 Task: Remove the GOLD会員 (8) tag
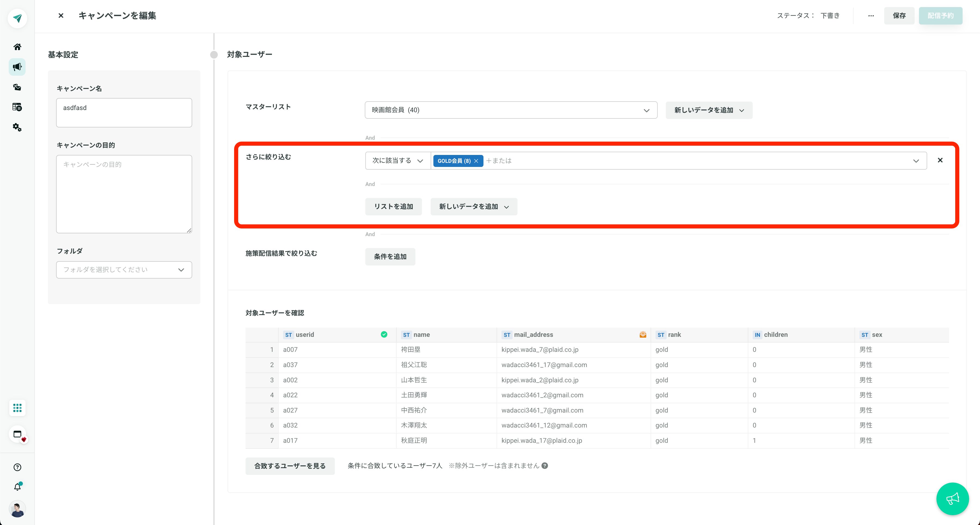(x=476, y=161)
